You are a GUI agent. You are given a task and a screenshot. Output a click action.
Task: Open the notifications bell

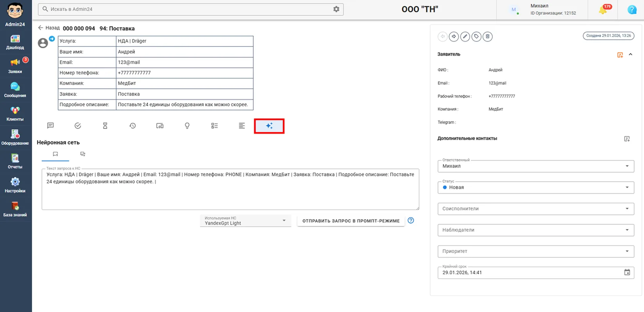pyautogui.click(x=603, y=10)
